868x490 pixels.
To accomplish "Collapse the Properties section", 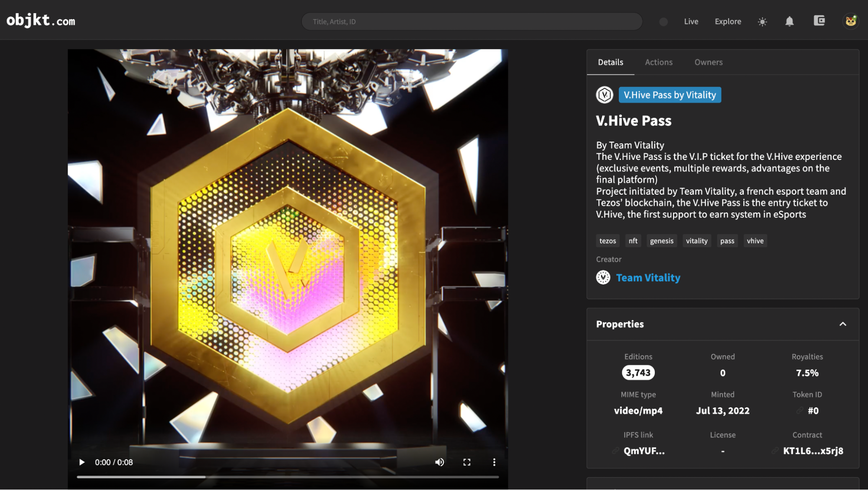I will [x=843, y=324].
